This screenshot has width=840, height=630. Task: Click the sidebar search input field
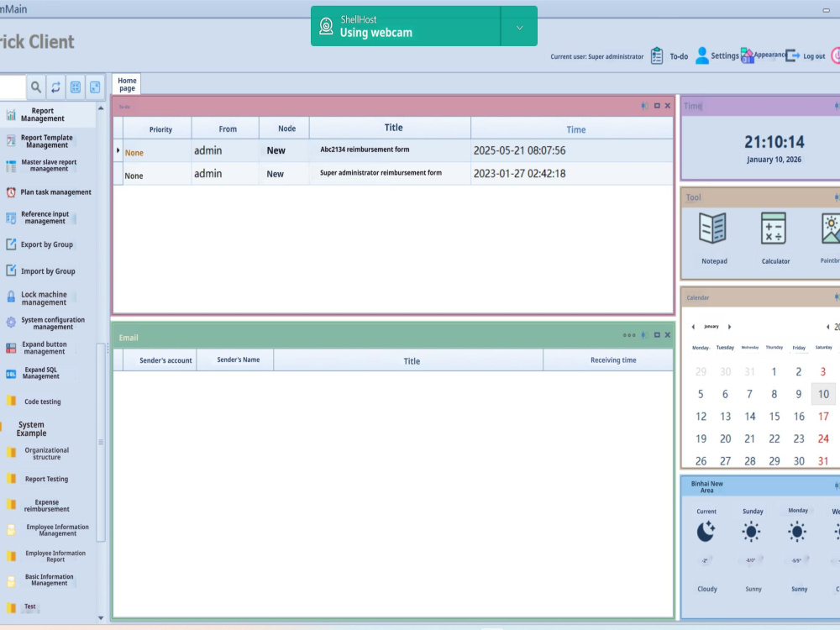coord(13,87)
